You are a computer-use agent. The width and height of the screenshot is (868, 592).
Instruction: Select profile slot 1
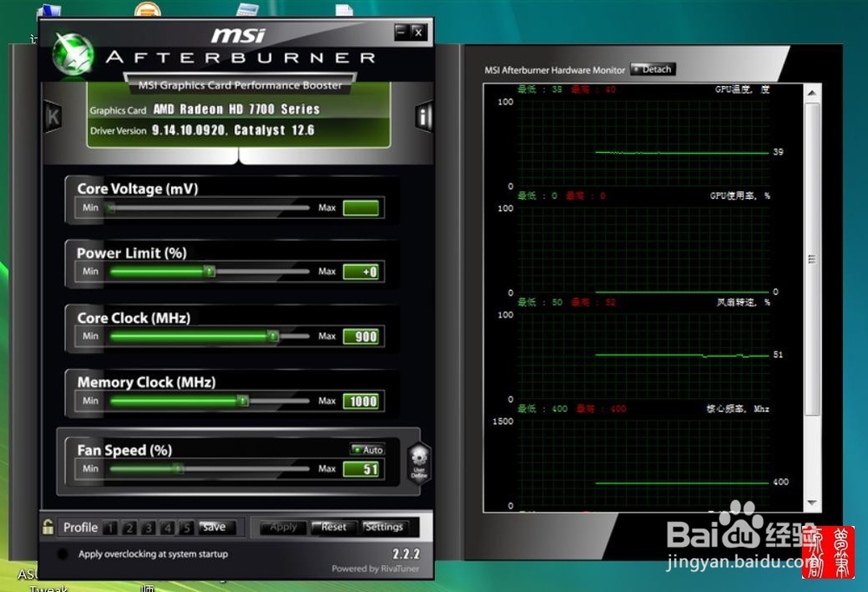point(110,528)
